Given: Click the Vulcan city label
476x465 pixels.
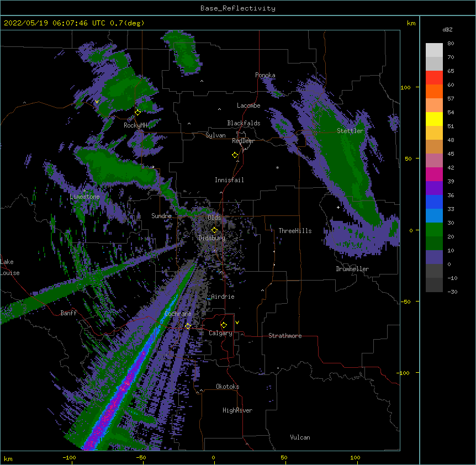Looking at the screenshot, I should (300, 437).
